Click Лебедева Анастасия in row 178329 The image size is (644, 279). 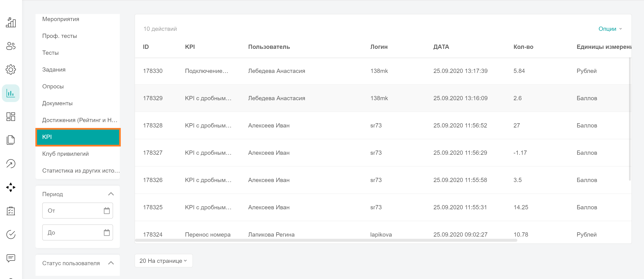click(x=276, y=98)
